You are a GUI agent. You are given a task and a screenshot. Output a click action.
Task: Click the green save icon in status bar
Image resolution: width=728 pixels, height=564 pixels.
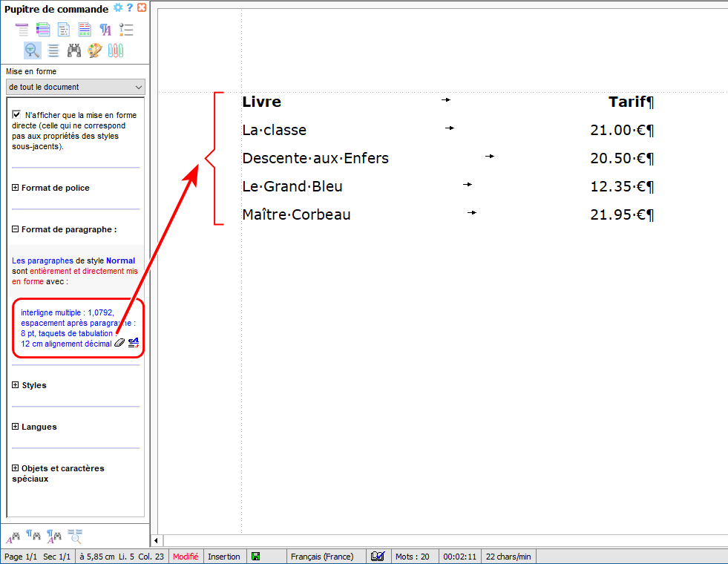click(x=255, y=557)
